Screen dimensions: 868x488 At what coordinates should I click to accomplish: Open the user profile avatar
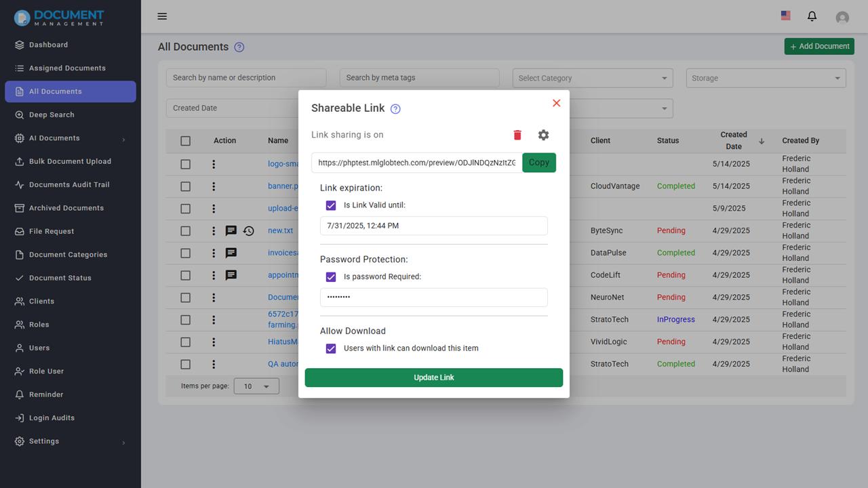tap(842, 18)
